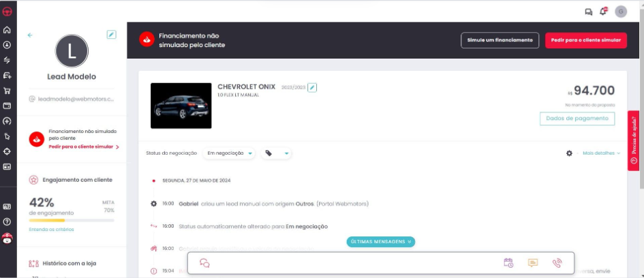The image size is (644, 278).
Task: Click the Em negociação text in status entry
Action: point(307,226)
